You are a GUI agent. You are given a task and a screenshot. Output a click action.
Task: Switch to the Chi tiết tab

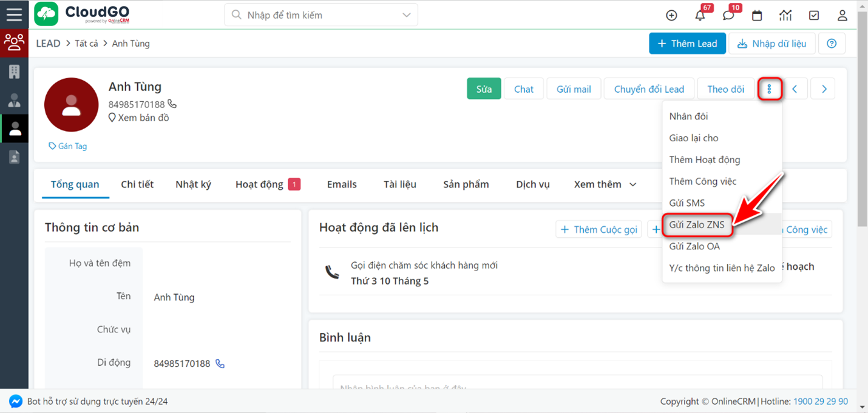pyautogui.click(x=137, y=184)
